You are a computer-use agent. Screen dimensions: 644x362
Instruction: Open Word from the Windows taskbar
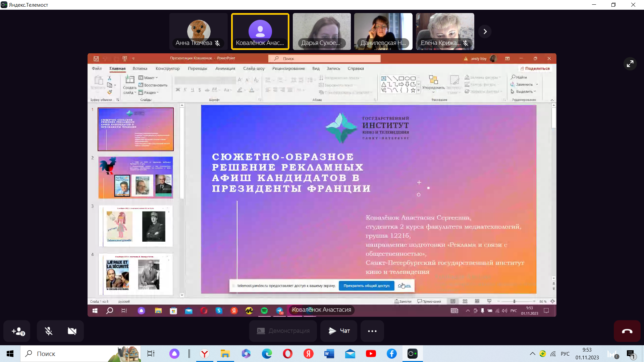[x=329, y=354]
